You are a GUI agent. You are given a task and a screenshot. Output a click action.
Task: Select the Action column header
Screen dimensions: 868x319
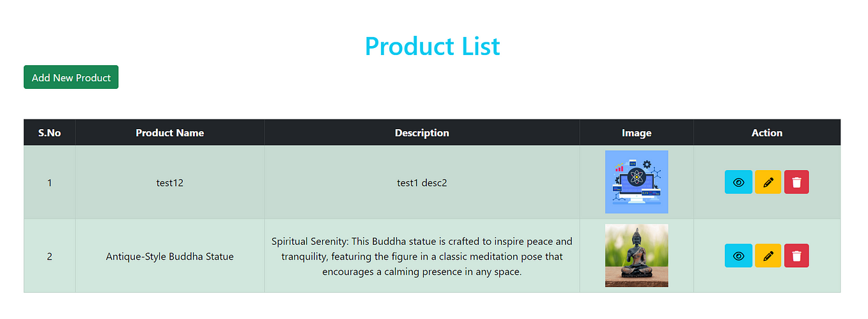tap(767, 133)
